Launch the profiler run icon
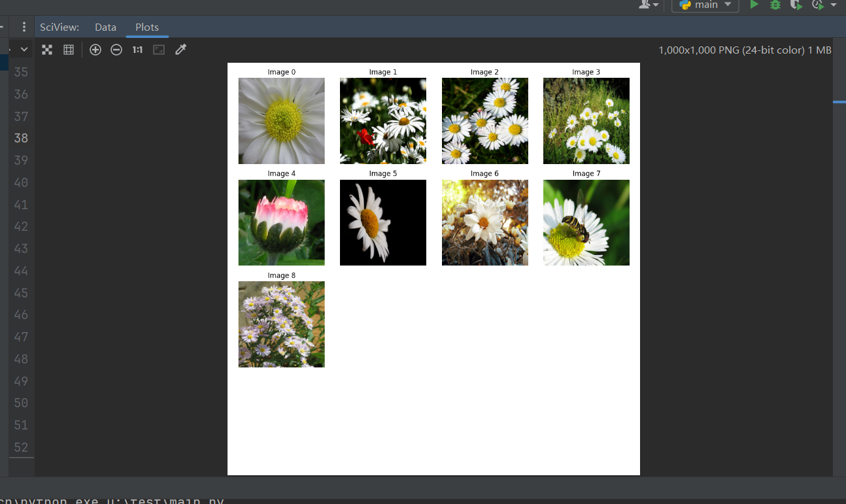This screenshot has height=504, width=846. [818, 5]
